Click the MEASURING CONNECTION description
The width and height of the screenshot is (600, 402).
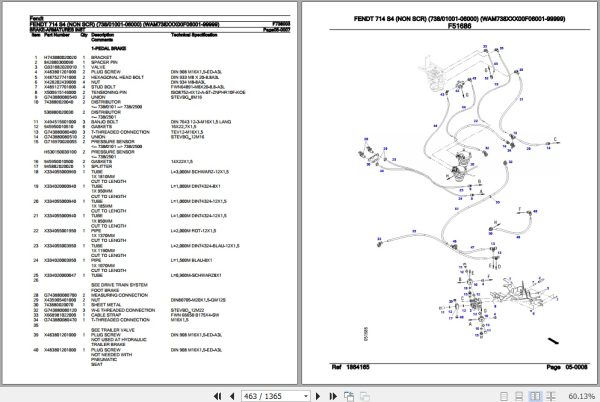coord(119,295)
